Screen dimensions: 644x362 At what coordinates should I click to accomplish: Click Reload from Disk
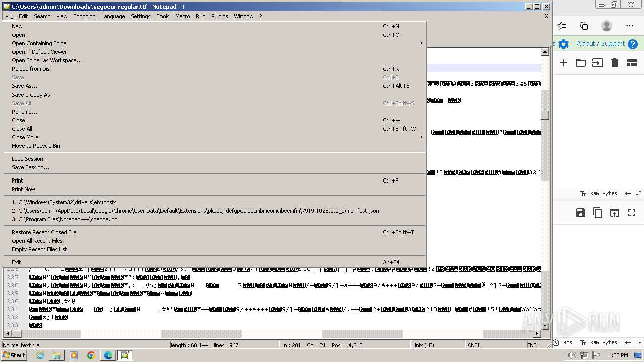point(215,69)
